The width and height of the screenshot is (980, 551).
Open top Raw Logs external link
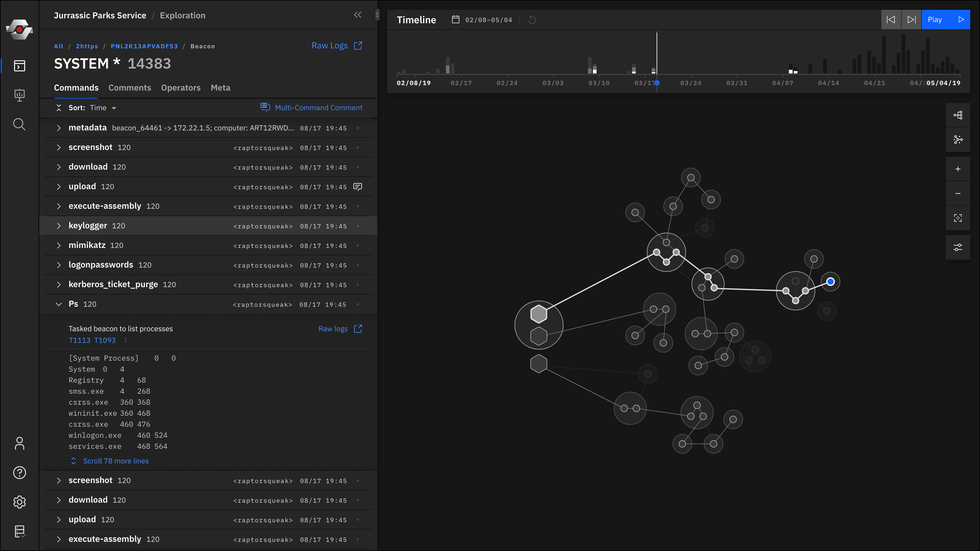click(x=337, y=46)
